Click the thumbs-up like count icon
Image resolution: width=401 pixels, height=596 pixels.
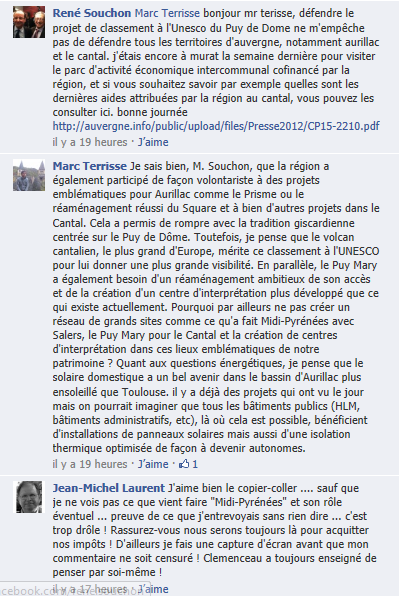pyautogui.click(x=184, y=464)
